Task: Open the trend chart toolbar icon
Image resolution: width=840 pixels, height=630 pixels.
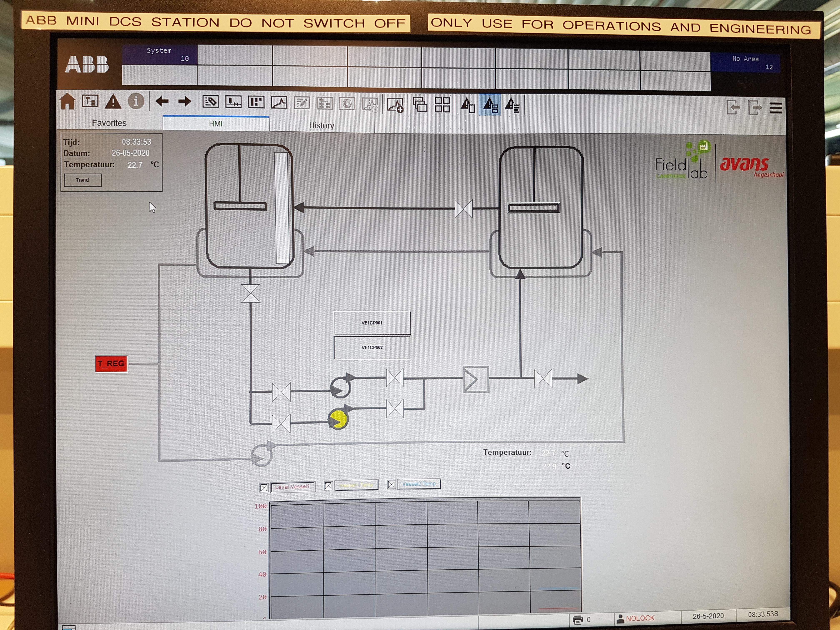Action: click(279, 102)
